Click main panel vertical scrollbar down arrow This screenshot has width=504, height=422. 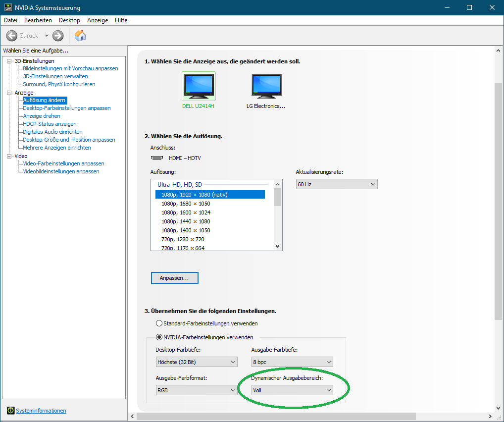click(x=498, y=409)
